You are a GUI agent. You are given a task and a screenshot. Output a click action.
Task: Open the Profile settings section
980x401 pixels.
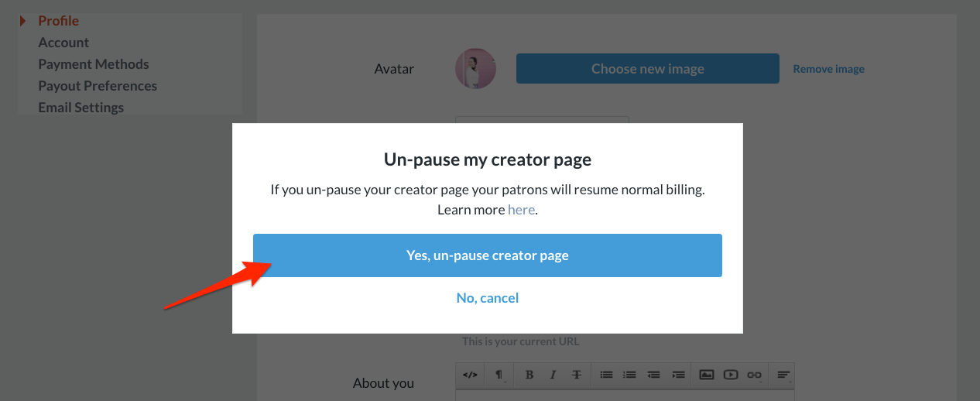point(59,21)
